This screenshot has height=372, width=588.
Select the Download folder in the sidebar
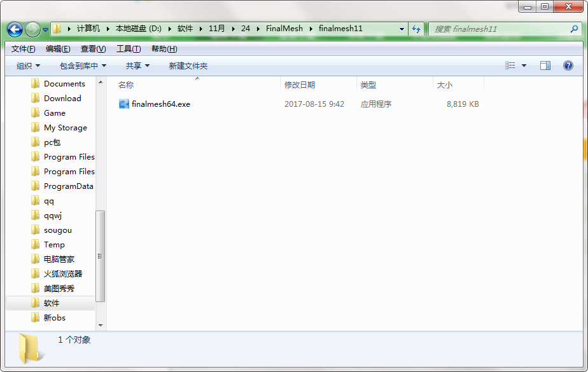tap(62, 98)
